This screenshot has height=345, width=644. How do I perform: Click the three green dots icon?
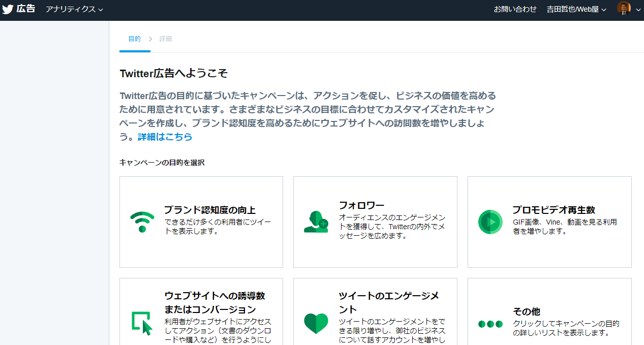click(490, 324)
